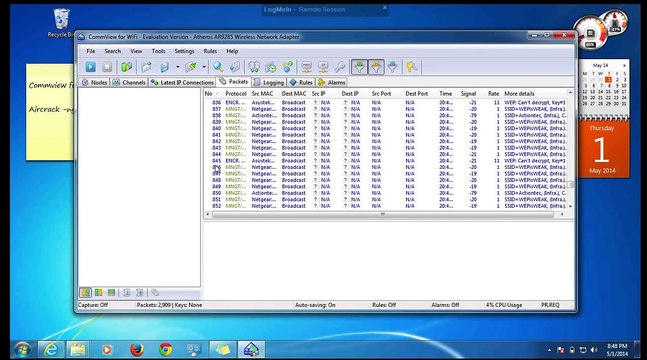Select the horizontal stacked layout button

pos(111,293)
